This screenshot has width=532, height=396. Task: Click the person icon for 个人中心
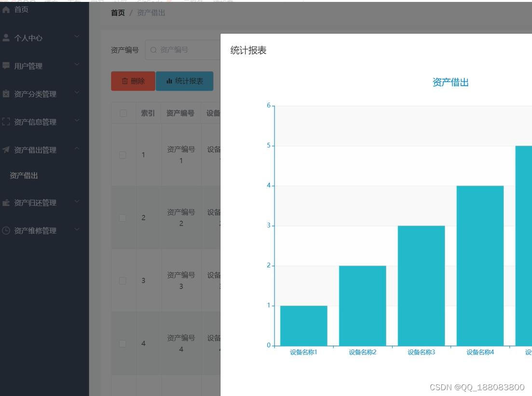pos(5,37)
